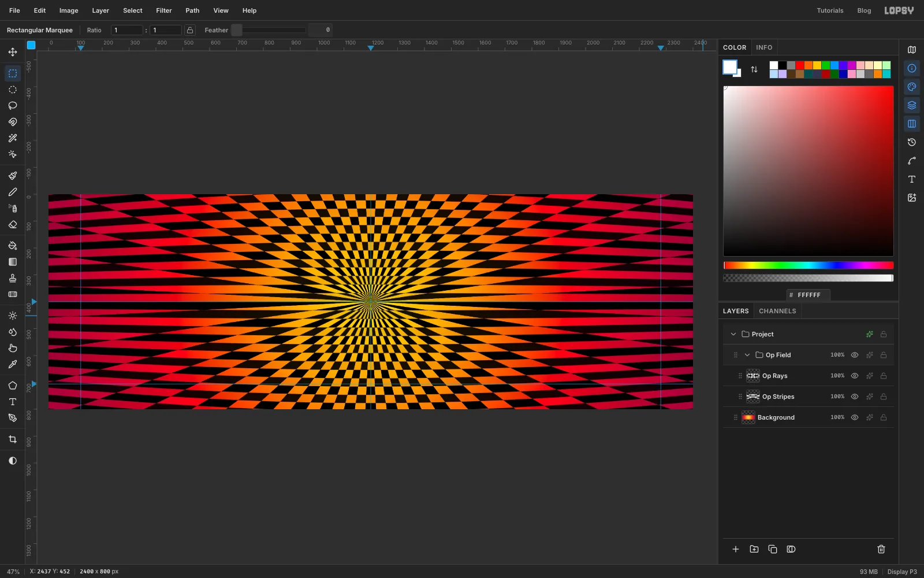Select the Text tool in left toolbar
The width and height of the screenshot is (924, 578).
coord(13,402)
